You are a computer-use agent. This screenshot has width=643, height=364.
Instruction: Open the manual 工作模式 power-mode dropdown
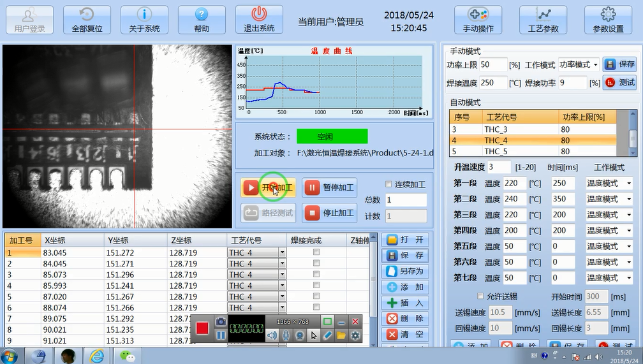tap(595, 65)
